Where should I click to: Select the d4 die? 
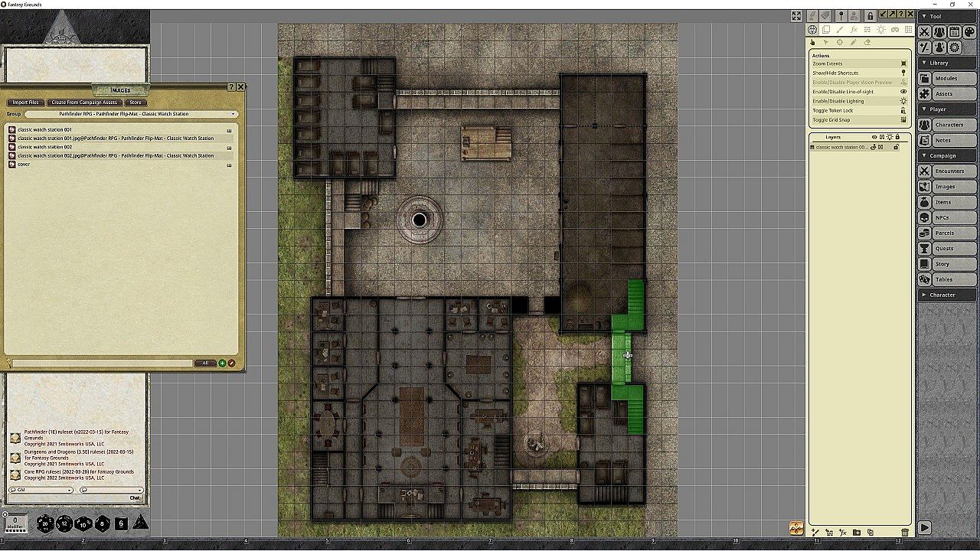tap(141, 523)
